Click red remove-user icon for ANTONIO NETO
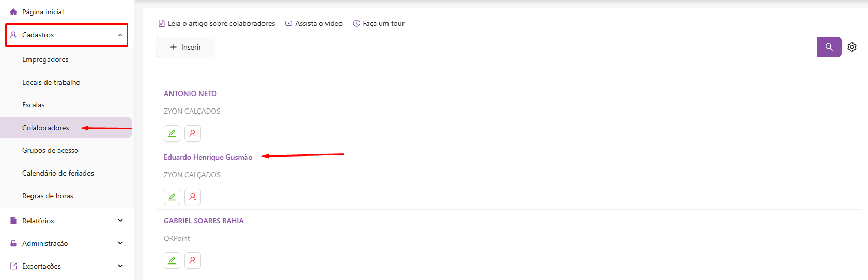The width and height of the screenshot is (868, 280). pyautogui.click(x=193, y=133)
